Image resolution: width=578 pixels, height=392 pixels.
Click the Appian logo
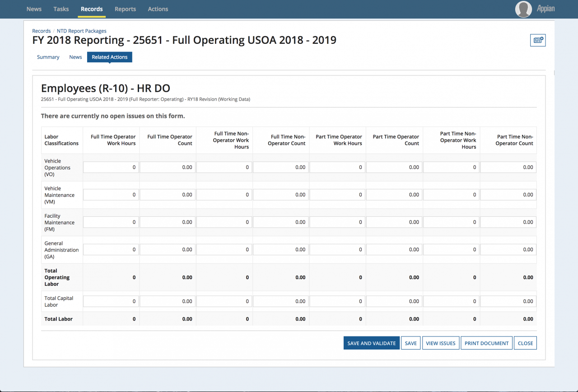[545, 9]
